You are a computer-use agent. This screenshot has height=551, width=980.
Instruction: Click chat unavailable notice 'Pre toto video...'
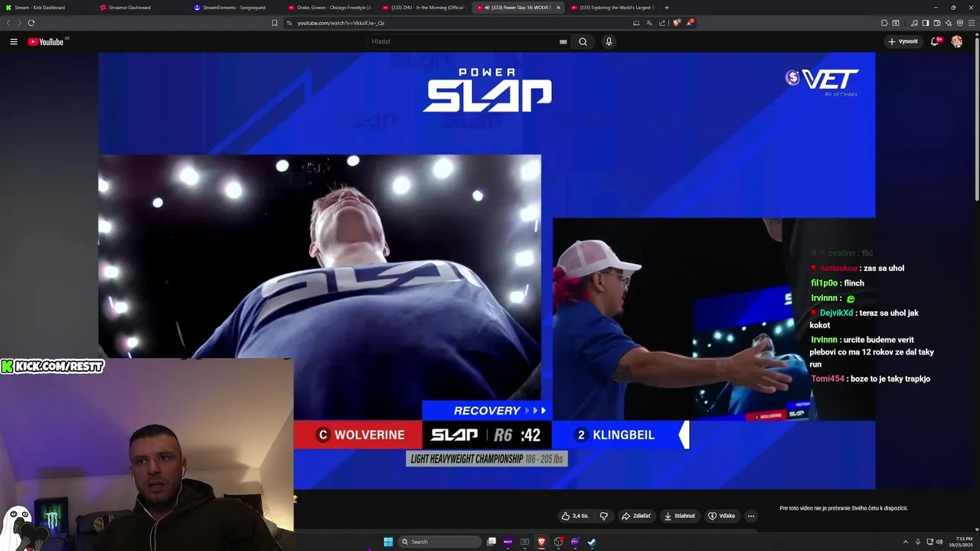pos(843,508)
